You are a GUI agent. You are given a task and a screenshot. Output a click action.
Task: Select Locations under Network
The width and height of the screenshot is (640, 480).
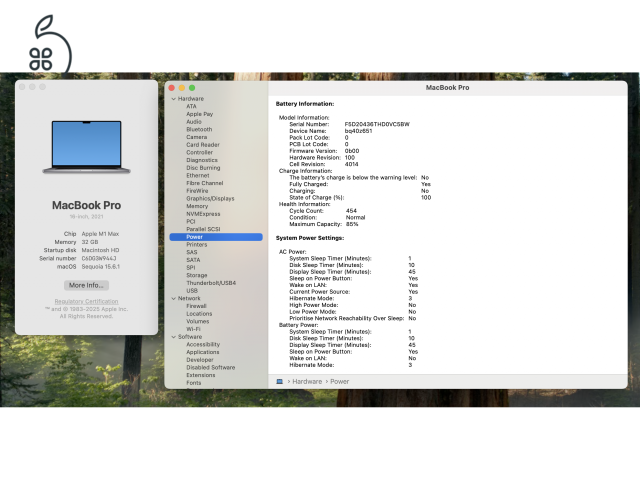(x=199, y=314)
